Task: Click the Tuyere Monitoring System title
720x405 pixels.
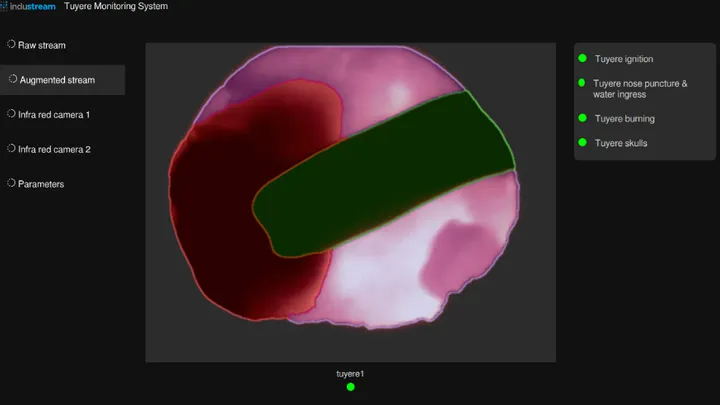Action: pyautogui.click(x=116, y=7)
